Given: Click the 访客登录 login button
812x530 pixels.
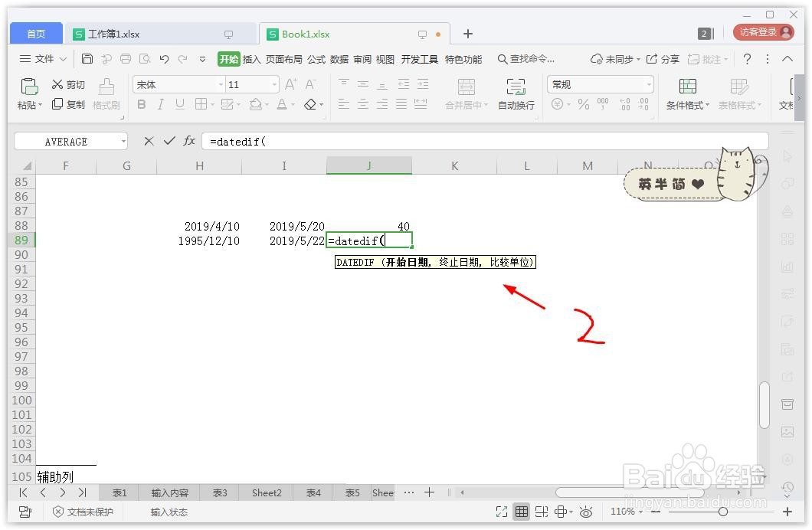Looking at the screenshot, I should click(x=763, y=33).
